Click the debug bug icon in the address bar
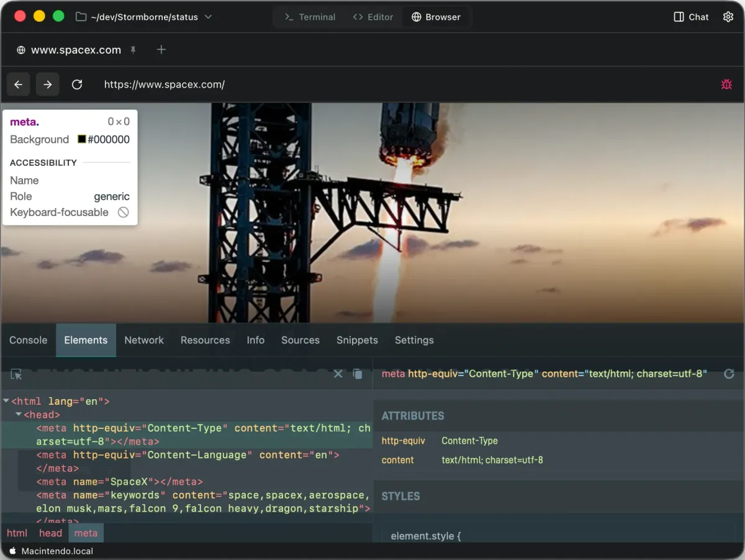The width and height of the screenshot is (745, 560). pos(726,84)
